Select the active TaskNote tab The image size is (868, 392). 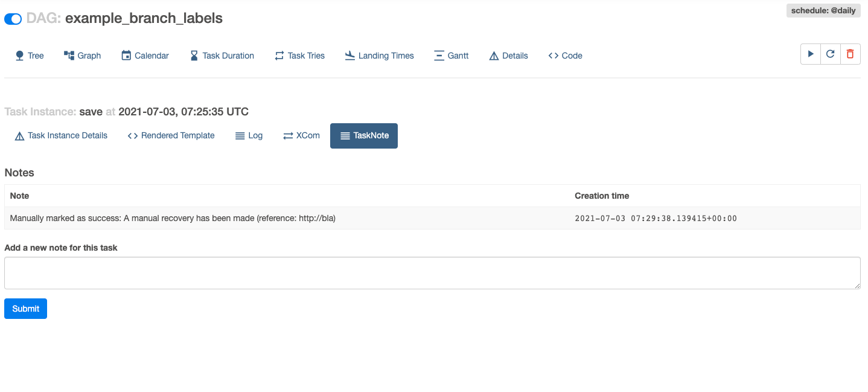pyautogui.click(x=364, y=136)
